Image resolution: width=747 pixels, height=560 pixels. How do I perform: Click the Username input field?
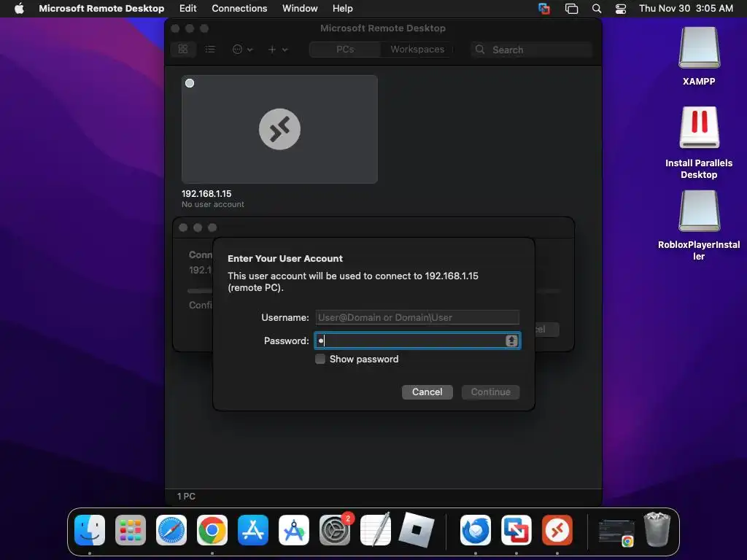click(x=417, y=318)
